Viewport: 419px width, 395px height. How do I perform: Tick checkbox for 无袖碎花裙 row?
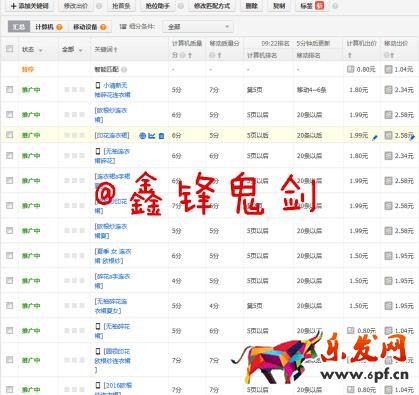tap(10, 330)
